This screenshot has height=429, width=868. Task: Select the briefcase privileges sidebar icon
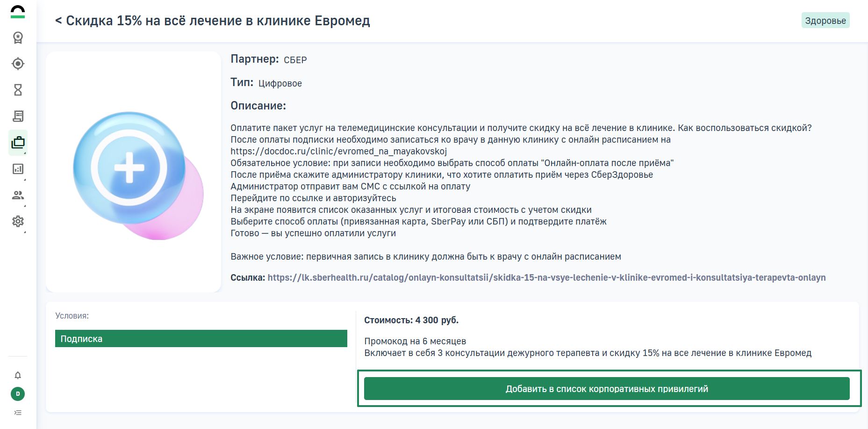pyautogui.click(x=18, y=142)
